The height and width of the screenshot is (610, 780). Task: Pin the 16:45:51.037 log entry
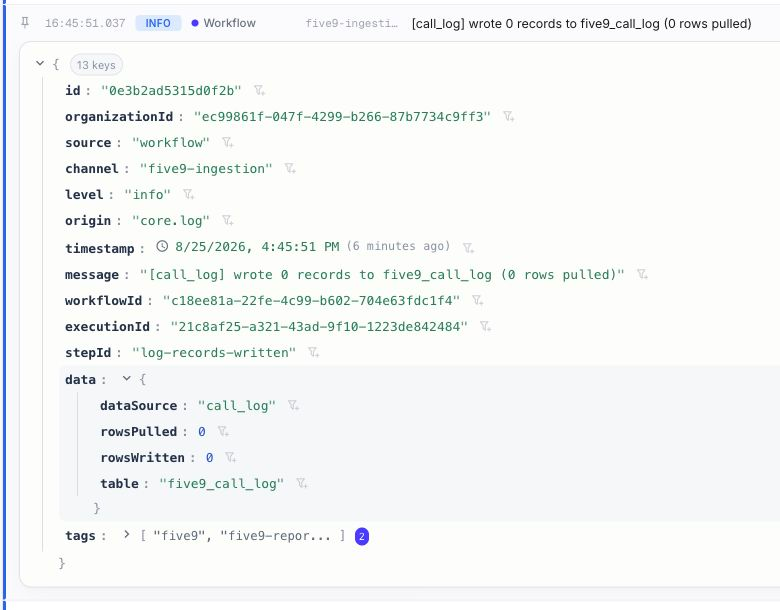(25, 22)
